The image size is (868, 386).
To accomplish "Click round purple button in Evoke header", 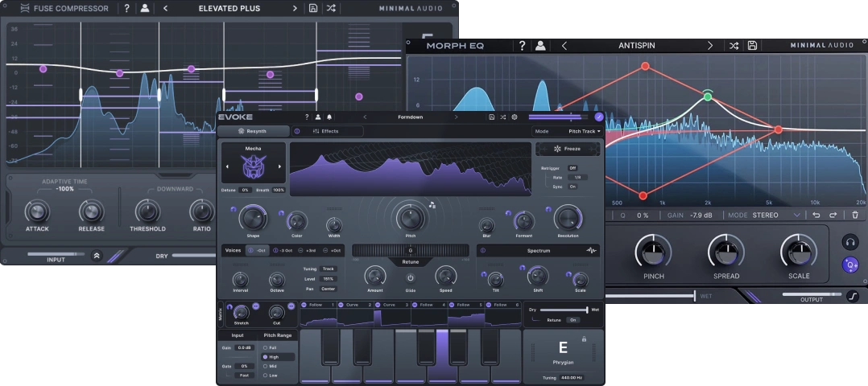I will (599, 117).
